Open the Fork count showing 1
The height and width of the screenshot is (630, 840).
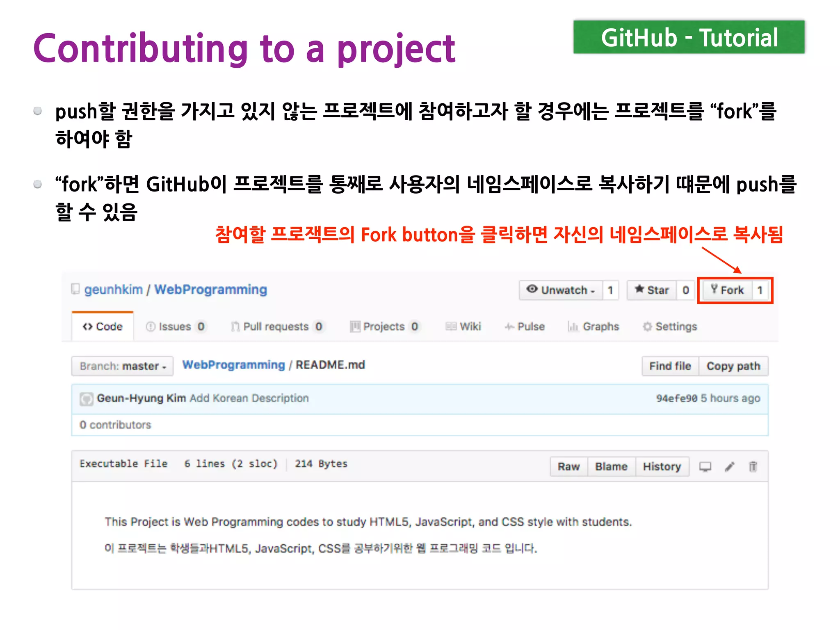pos(760,290)
